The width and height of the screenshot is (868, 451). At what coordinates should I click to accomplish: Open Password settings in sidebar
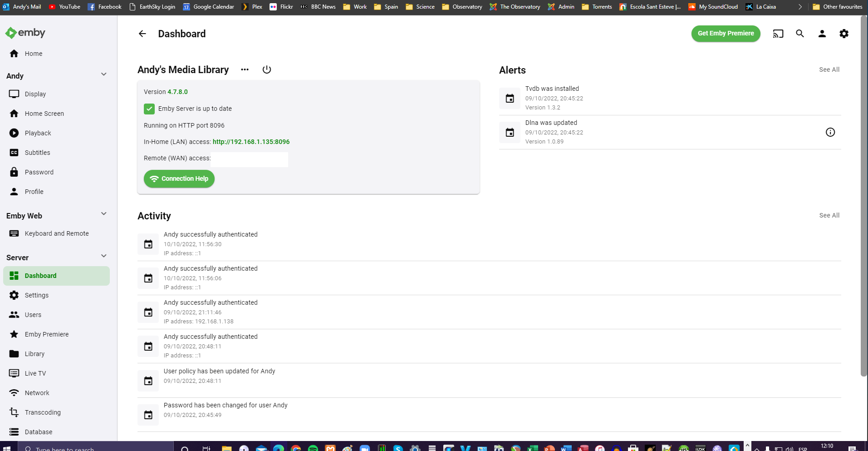56,172
